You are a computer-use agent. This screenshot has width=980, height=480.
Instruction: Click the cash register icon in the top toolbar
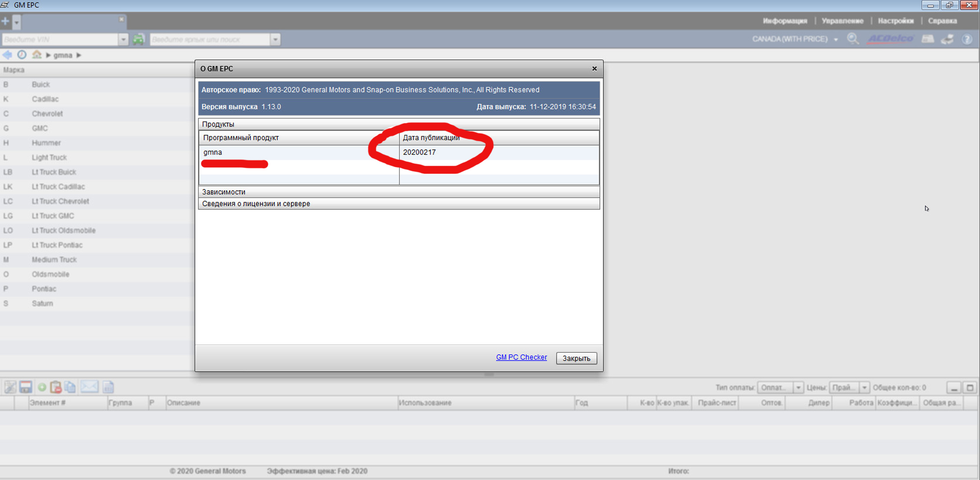tap(928, 39)
